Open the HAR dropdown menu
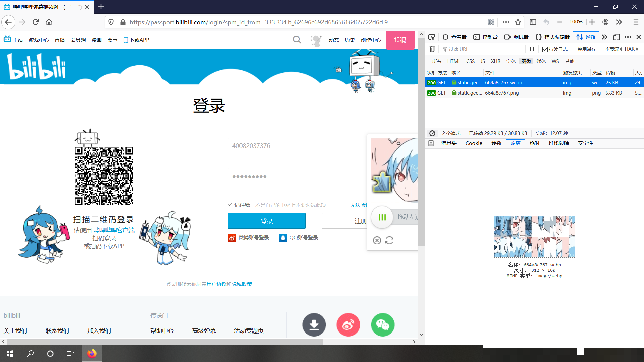This screenshot has height=362, width=644. pos(631,49)
